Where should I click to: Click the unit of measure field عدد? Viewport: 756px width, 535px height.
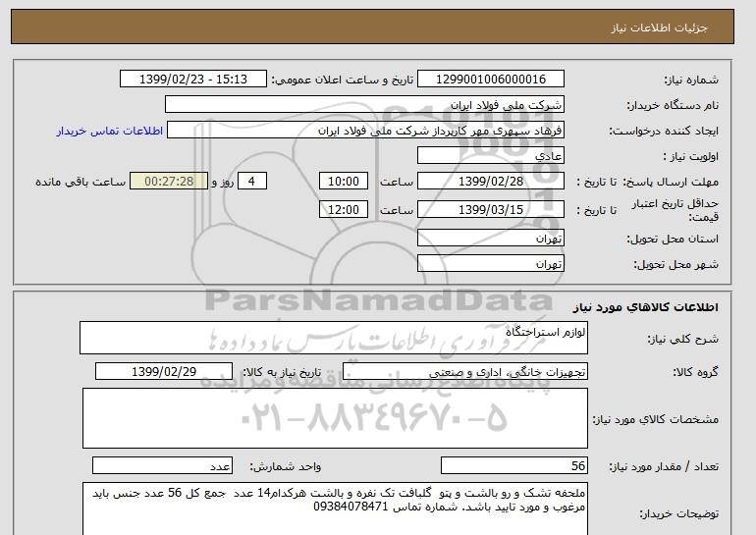point(162,465)
